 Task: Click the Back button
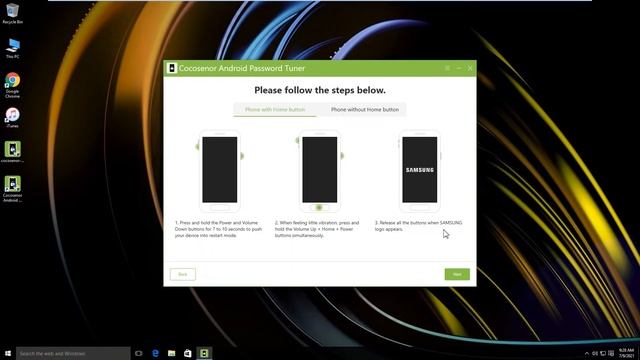coord(182,274)
